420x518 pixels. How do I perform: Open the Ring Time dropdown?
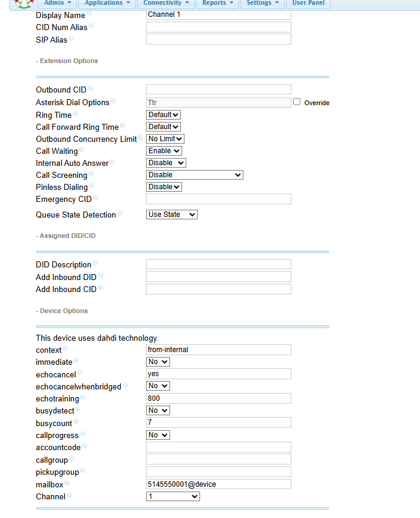pyautogui.click(x=163, y=115)
